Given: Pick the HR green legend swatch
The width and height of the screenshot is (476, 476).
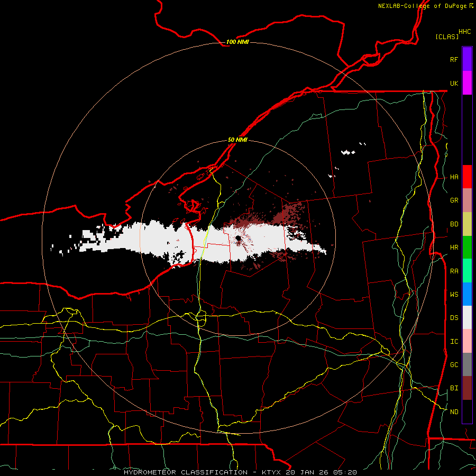Looking at the screenshot, I should pos(467,248).
